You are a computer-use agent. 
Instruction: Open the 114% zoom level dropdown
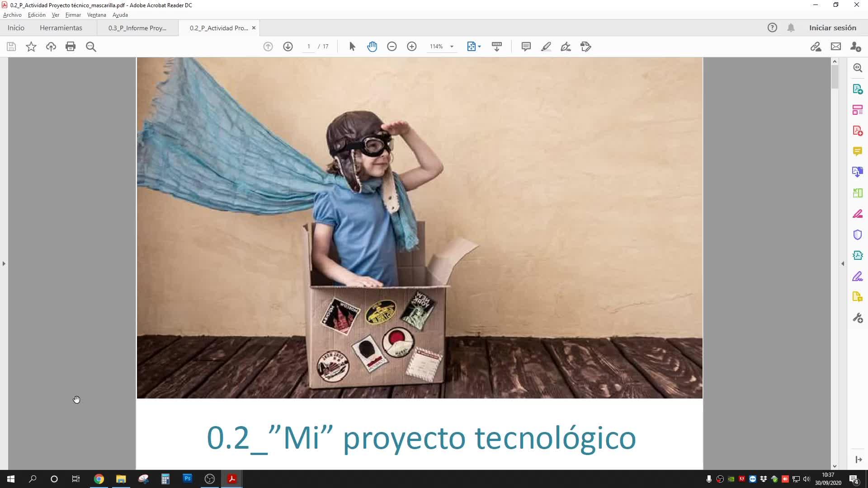[x=452, y=47]
